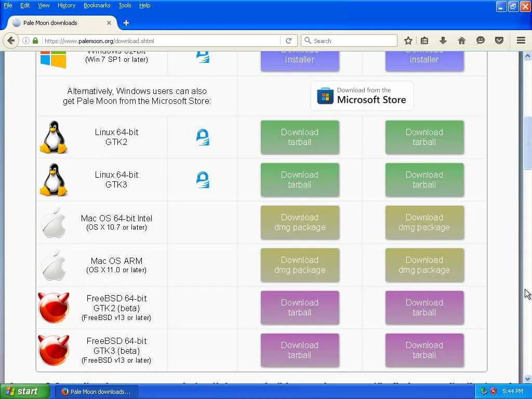Click Apple logo for Mac OS 64-bit Intel
The width and height of the screenshot is (532, 399).
pyautogui.click(x=54, y=222)
